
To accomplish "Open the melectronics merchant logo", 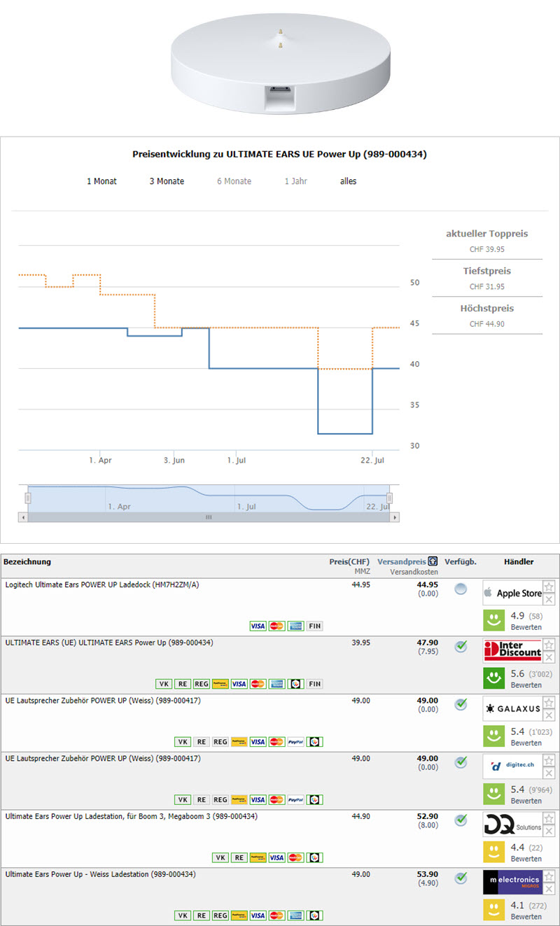I will point(512,882).
